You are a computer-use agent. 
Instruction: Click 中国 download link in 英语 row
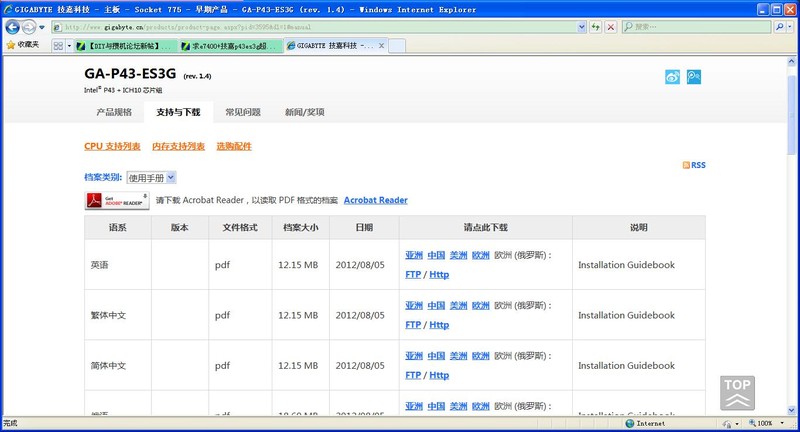[x=436, y=255]
